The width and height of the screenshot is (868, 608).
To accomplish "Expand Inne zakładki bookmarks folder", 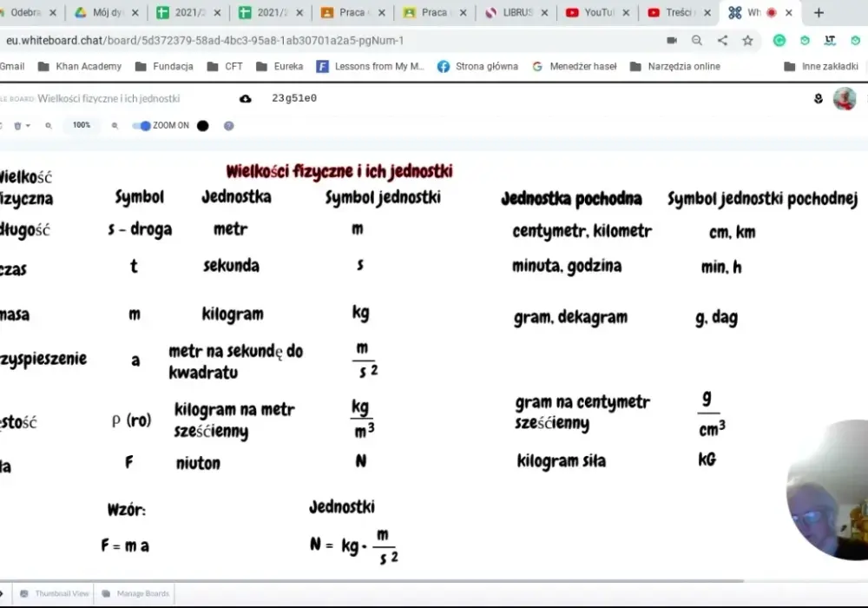I will [821, 67].
